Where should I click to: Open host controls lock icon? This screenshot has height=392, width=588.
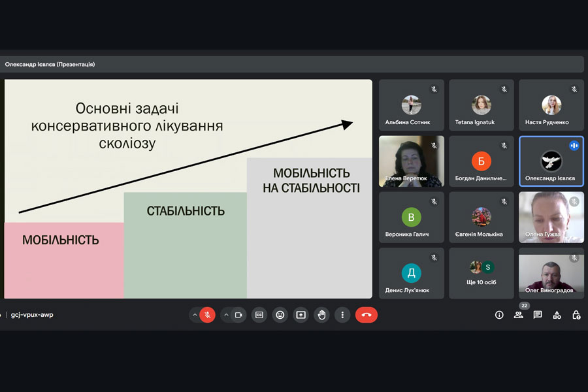click(576, 315)
